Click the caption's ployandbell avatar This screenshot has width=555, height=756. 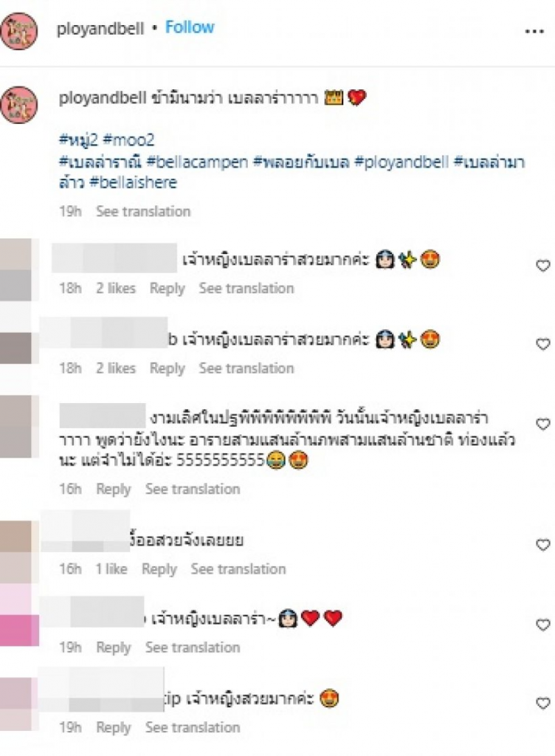(18, 105)
